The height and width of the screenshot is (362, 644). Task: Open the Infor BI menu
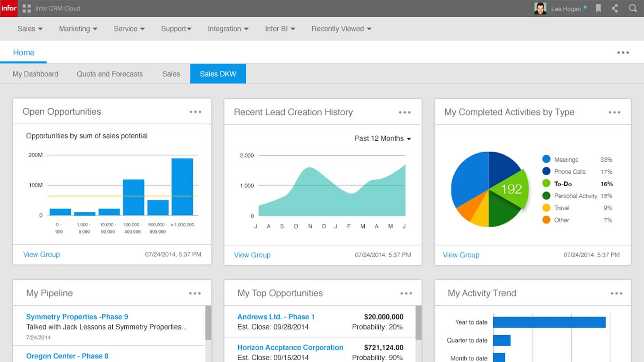click(280, 29)
